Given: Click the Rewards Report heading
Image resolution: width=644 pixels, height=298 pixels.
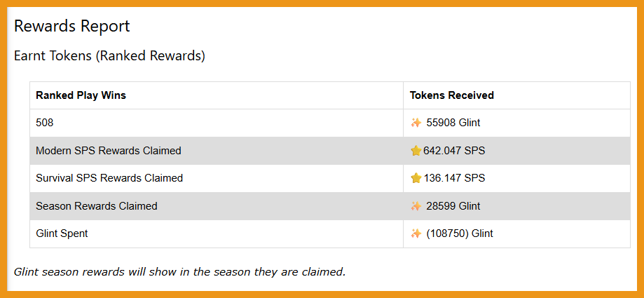Looking at the screenshot, I should pyautogui.click(x=72, y=27).
